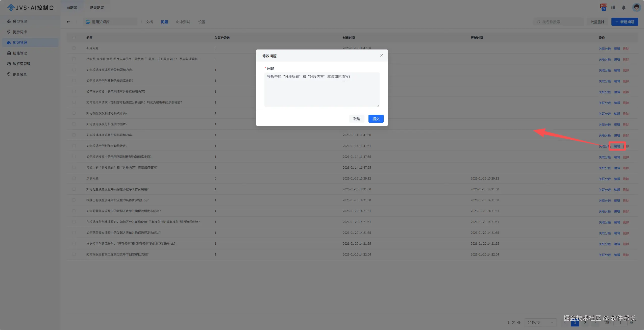Click the 提交 button in the dialog
644x330 pixels.
point(376,119)
